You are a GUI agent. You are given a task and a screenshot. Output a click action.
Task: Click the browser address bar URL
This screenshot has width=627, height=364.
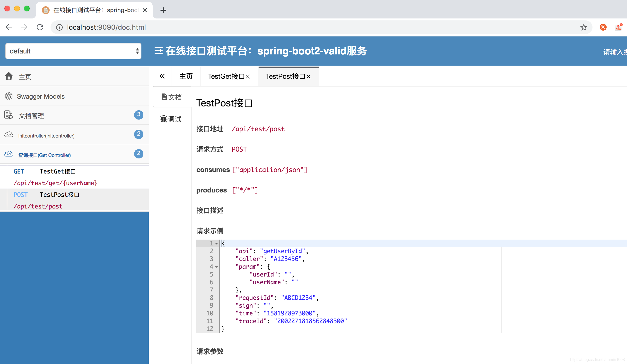click(x=106, y=27)
